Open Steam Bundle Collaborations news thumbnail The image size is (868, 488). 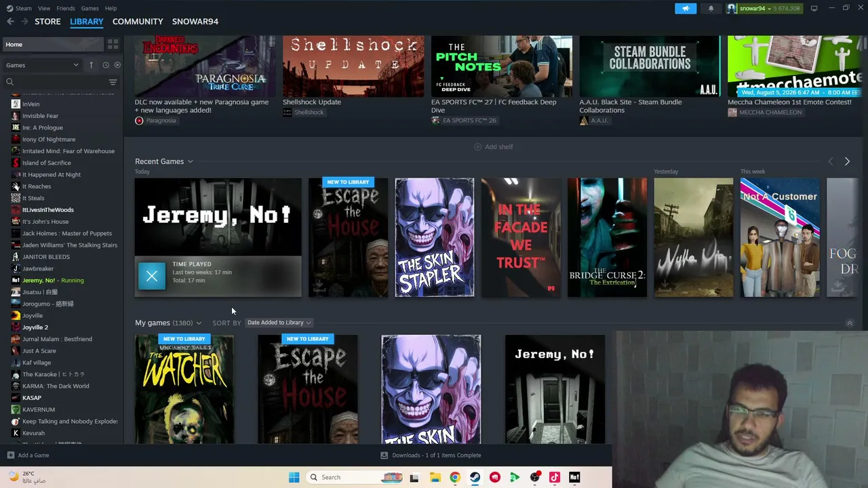[x=650, y=66]
